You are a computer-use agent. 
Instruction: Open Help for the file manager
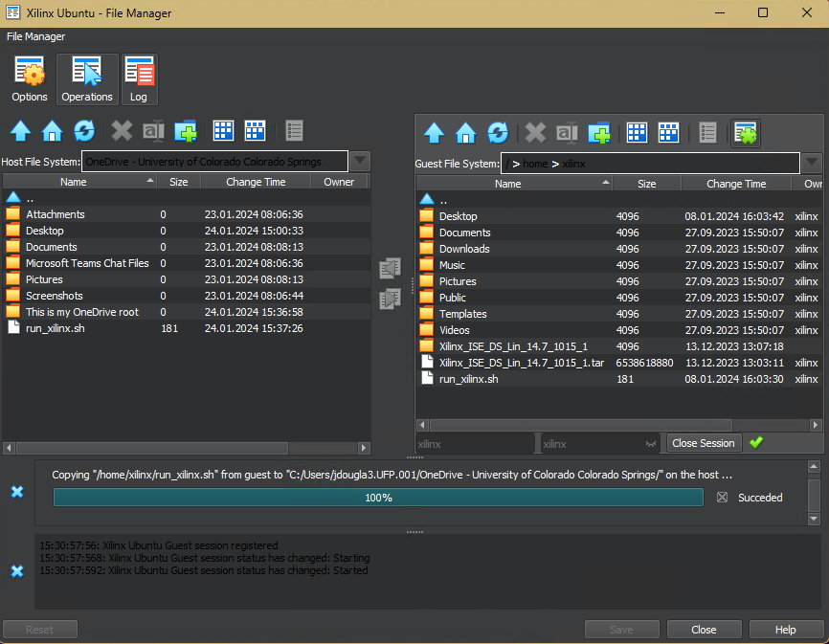coord(786,630)
